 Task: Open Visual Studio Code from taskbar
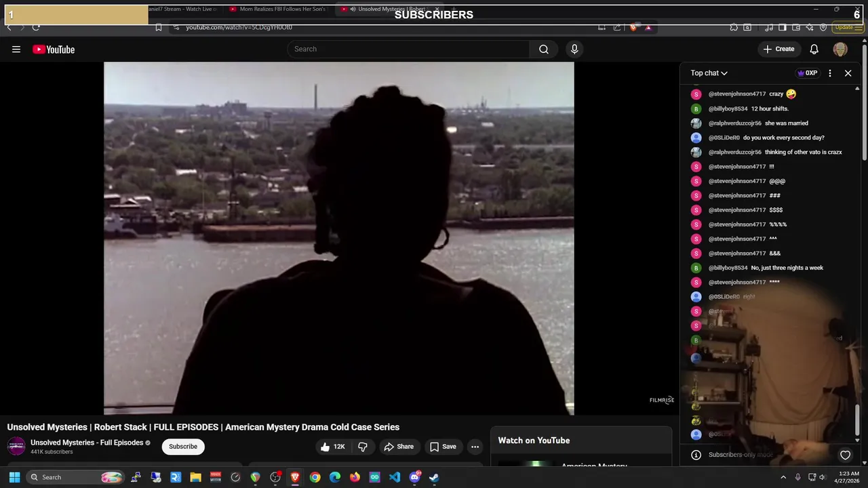395,477
